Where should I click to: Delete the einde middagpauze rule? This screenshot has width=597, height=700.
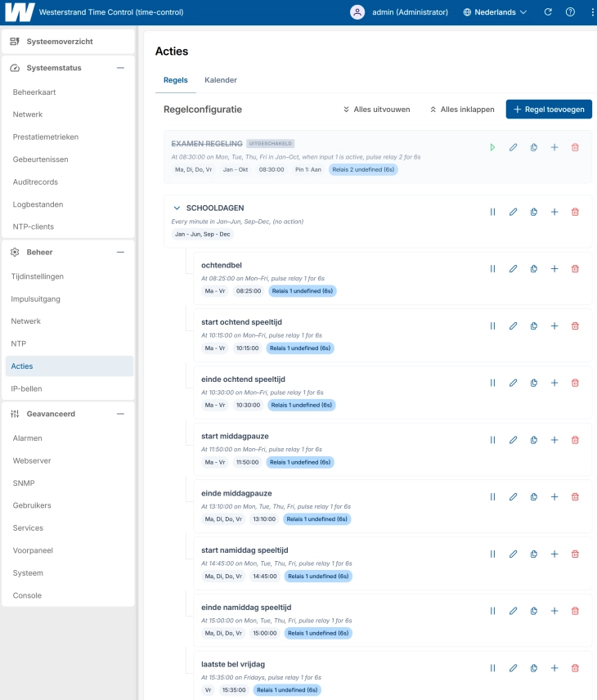[x=575, y=497]
